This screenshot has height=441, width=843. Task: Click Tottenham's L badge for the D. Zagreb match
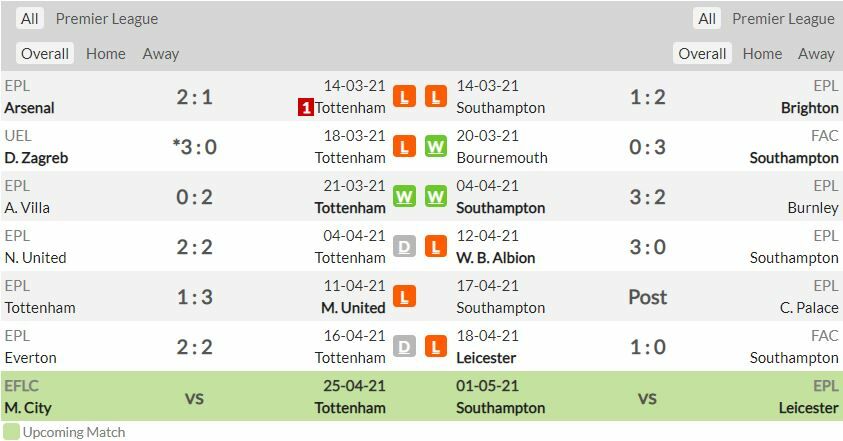pyautogui.click(x=404, y=147)
